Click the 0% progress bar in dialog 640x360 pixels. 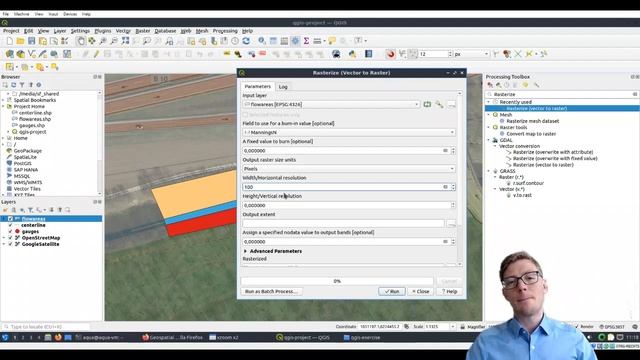click(x=337, y=281)
